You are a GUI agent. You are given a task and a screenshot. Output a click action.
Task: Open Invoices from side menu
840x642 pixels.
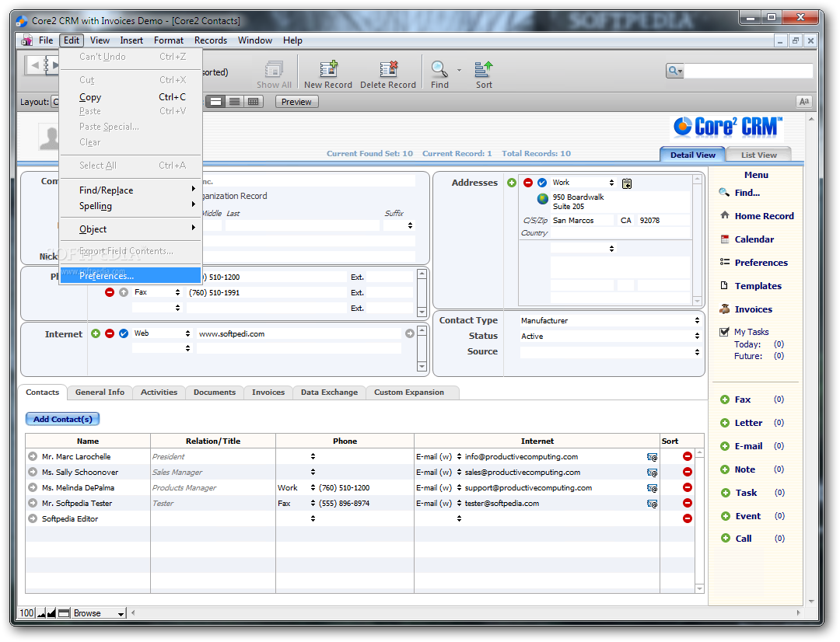pos(753,309)
